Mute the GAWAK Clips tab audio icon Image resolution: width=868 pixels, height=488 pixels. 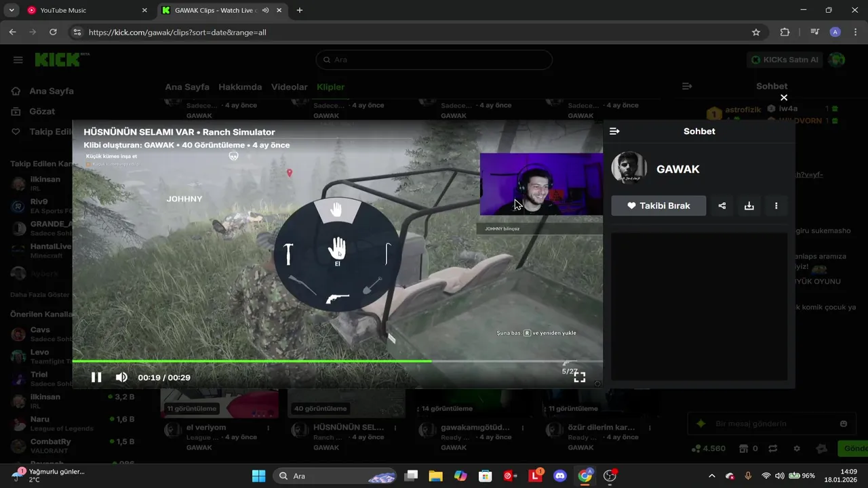pyautogui.click(x=265, y=10)
